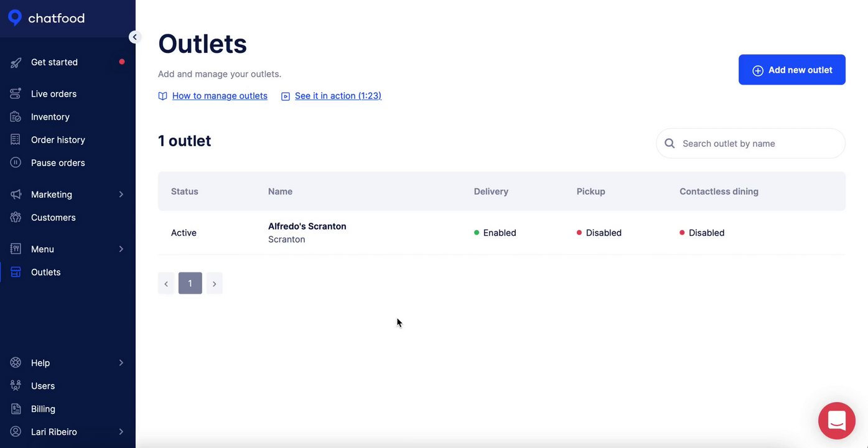
Task: Click the Billing sidebar icon
Action: click(x=16, y=409)
